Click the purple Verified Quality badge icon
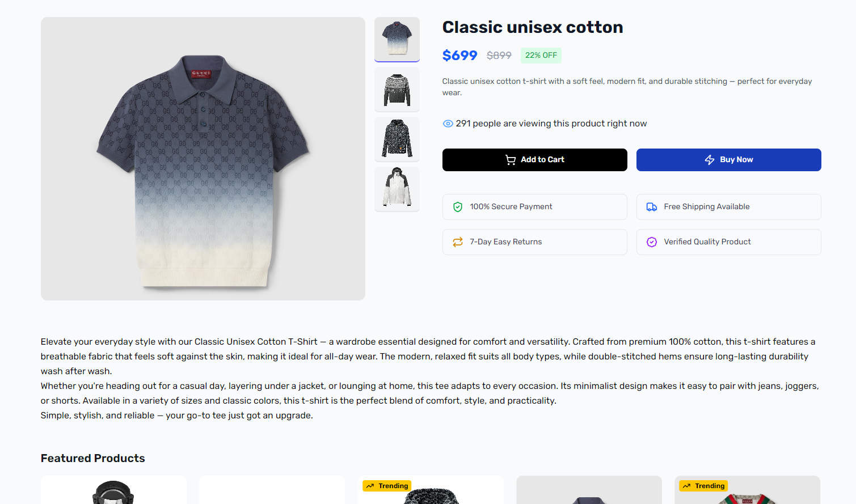 652,242
